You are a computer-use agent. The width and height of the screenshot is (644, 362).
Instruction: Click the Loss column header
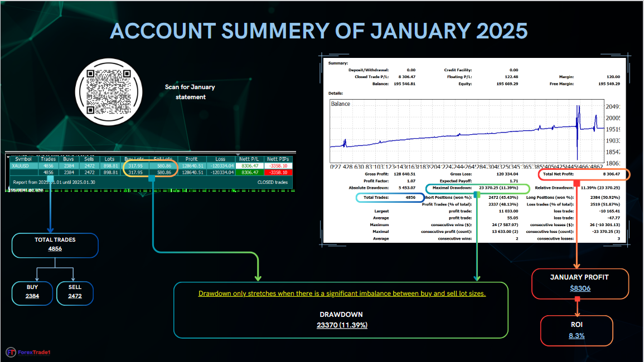click(220, 159)
